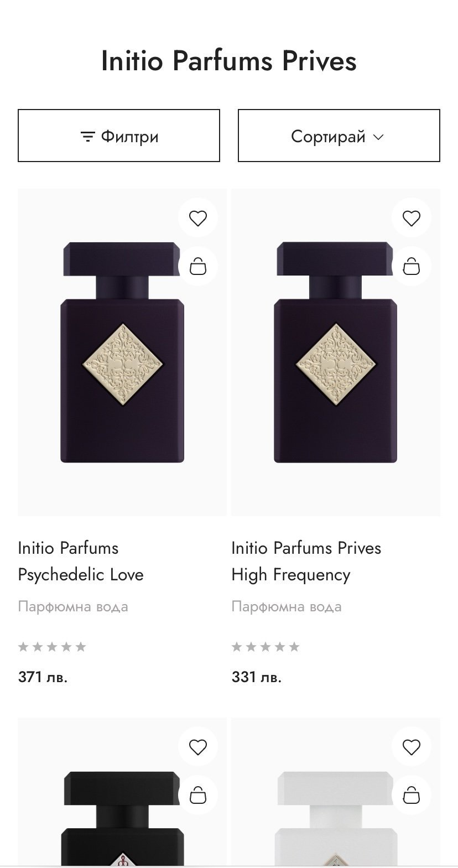The image size is (458, 868).
Task: Add High Frequency to shopping bag
Action: click(411, 267)
